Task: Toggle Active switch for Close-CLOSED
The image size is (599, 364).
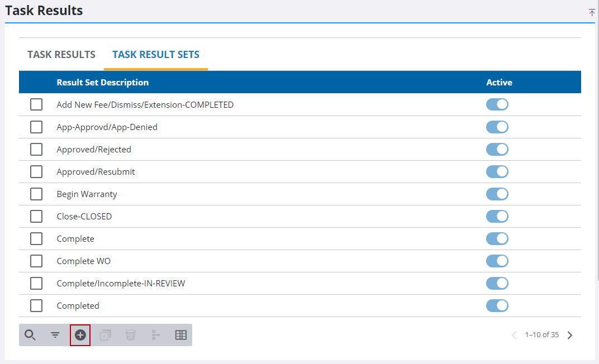Action: 497,217
